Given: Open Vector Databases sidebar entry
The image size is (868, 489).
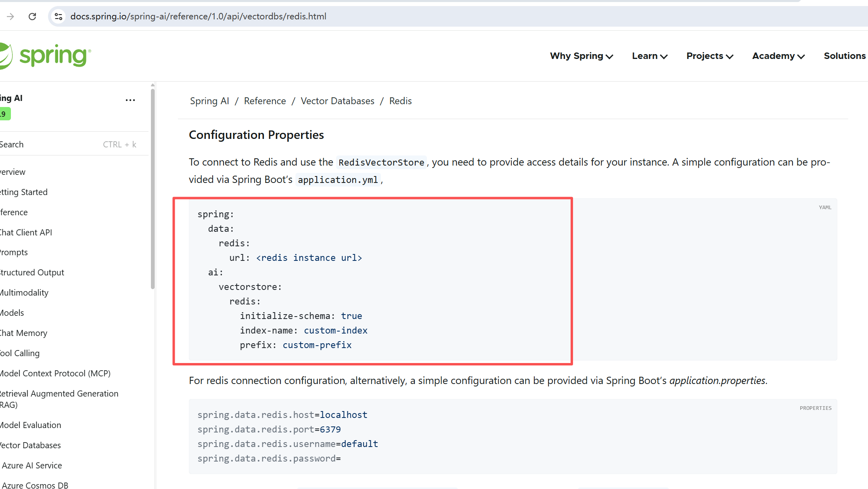Looking at the screenshot, I should 31,445.
